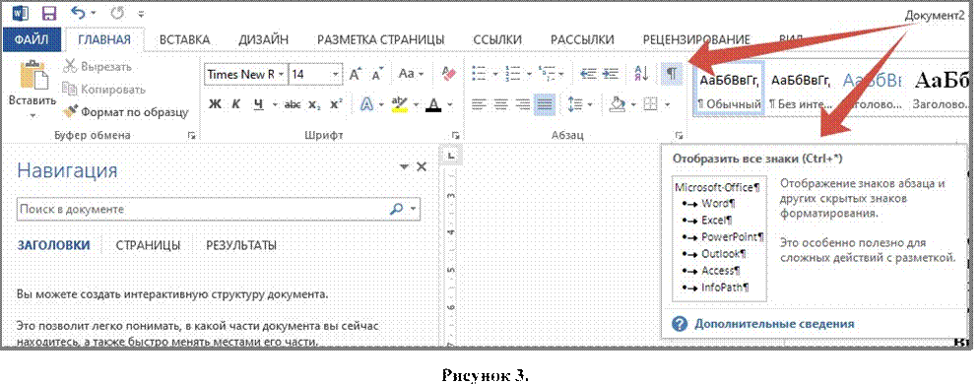The width and height of the screenshot is (980, 384).
Task: Decrease font size with shrink icon
Action: (377, 74)
